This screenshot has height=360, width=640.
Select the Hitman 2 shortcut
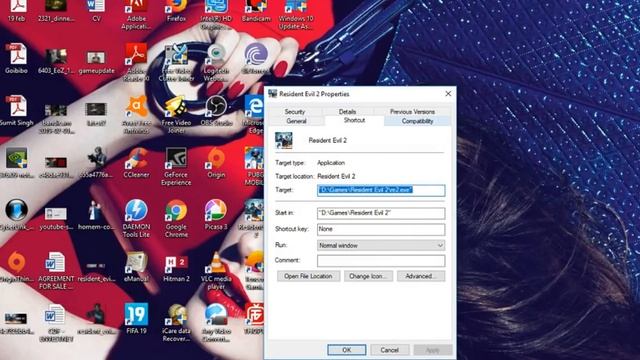pos(176,267)
